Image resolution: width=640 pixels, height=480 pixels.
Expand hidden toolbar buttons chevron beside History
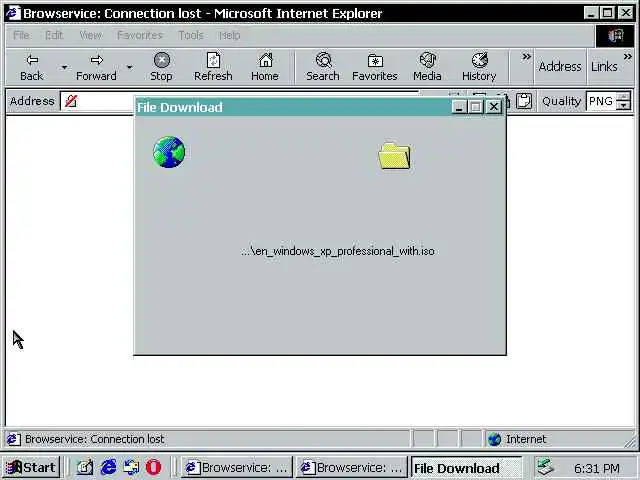tap(527, 57)
